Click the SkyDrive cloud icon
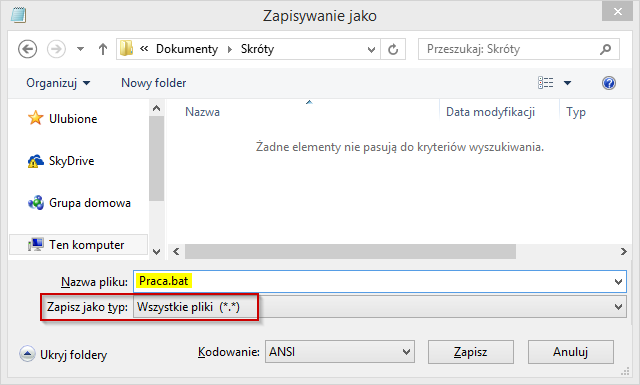Image resolution: width=640 pixels, height=385 pixels. tap(36, 161)
